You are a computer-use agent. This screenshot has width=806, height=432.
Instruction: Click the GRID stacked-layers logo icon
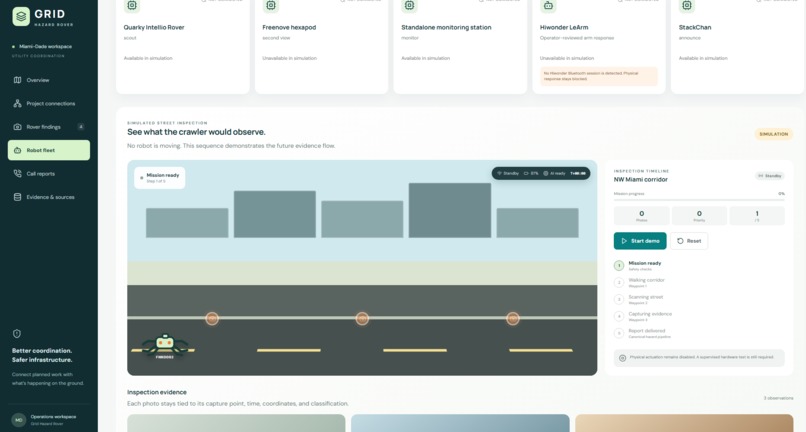[x=21, y=16]
